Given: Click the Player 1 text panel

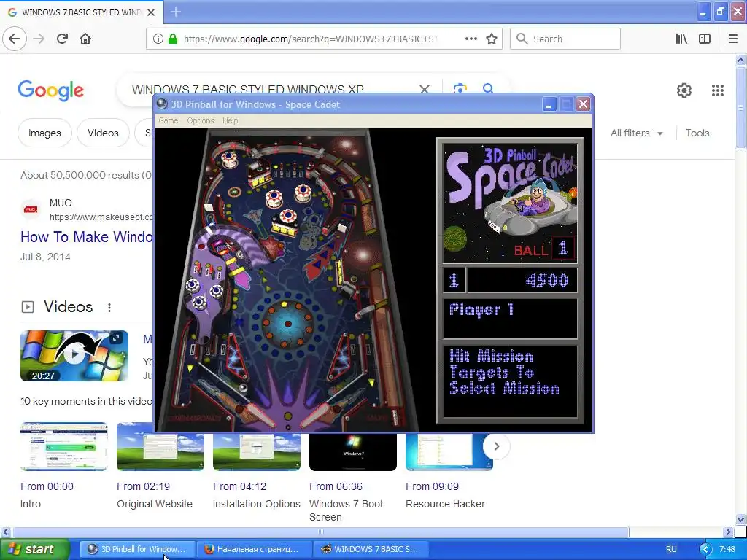Looking at the screenshot, I should 510,319.
